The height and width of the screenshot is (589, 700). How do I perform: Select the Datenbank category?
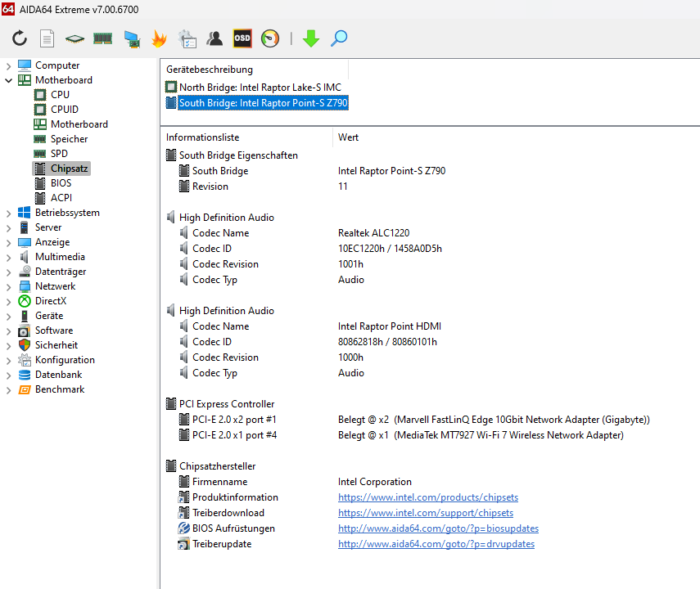click(x=58, y=375)
